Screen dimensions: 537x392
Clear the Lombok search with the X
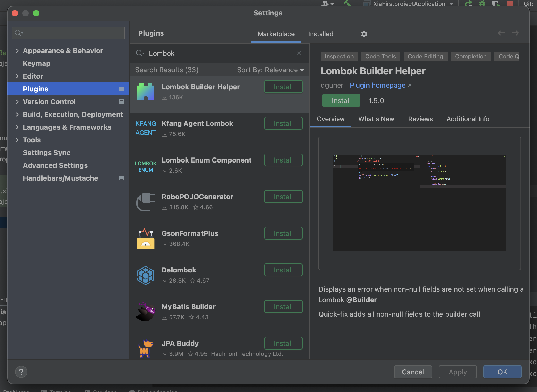click(299, 53)
